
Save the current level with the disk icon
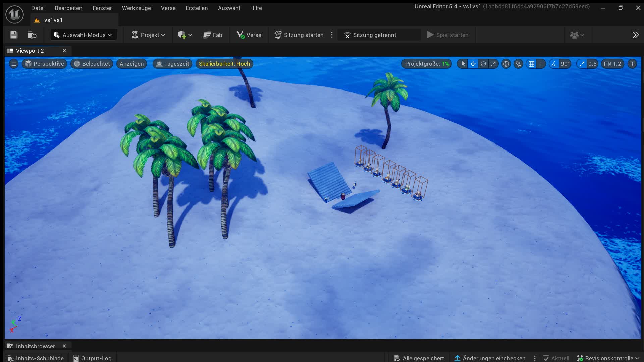[14, 35]
